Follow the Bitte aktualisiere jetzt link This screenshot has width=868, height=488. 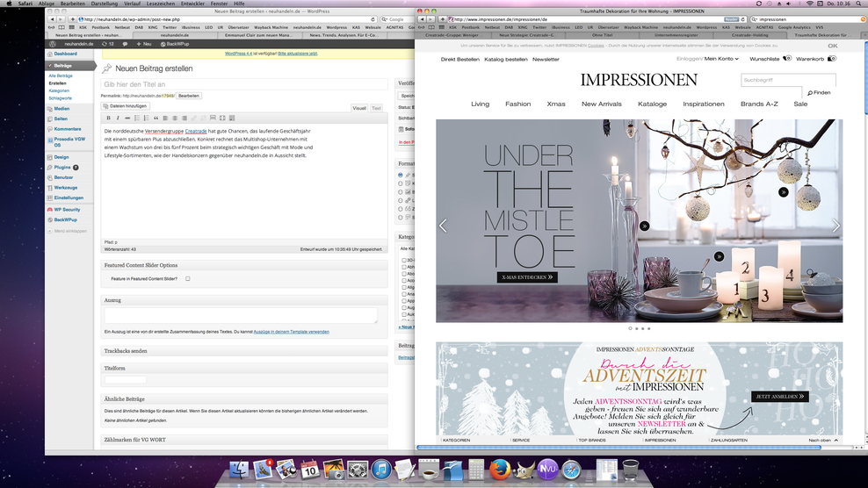298,54
